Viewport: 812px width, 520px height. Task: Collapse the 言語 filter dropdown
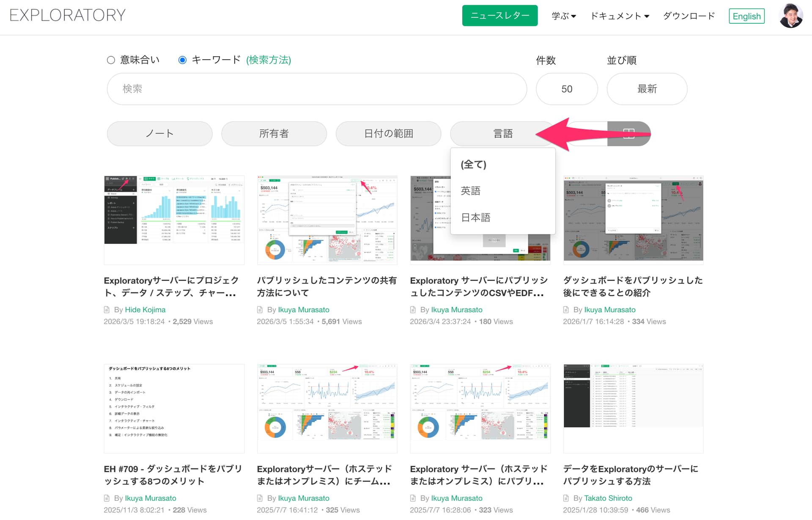coord(503,134)
